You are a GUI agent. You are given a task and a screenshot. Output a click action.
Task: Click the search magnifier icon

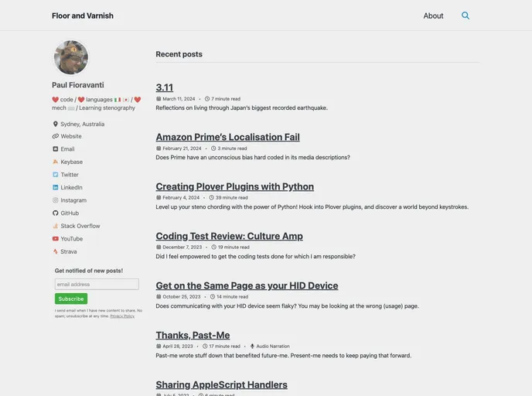tap(465, 15)
